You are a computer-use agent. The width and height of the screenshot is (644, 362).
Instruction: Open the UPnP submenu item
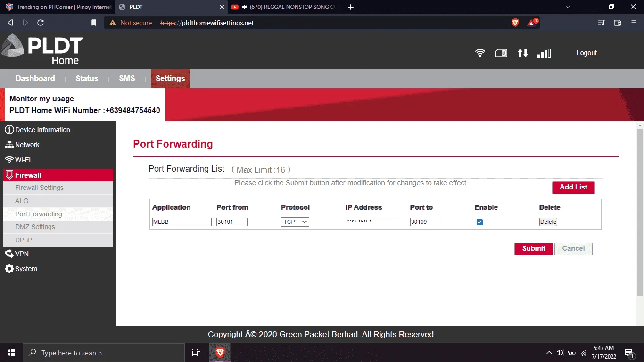point(58,240)
